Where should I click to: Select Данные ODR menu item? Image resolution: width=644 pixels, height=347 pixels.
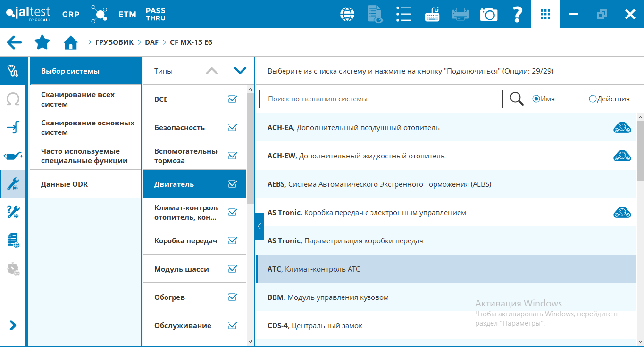coord(85,184)
